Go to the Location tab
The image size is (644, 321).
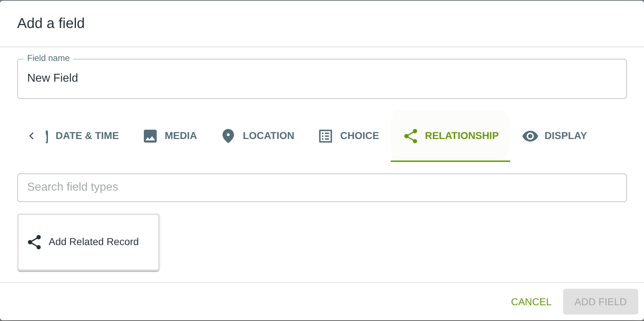coord(268,136)
